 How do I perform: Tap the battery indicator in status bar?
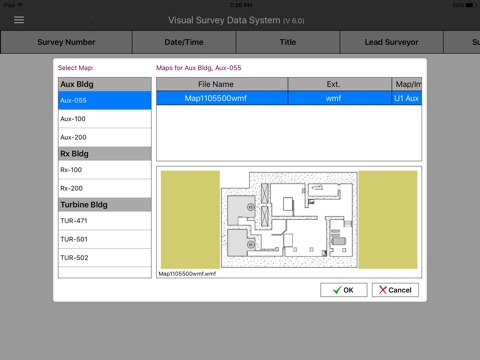[471, 5]
